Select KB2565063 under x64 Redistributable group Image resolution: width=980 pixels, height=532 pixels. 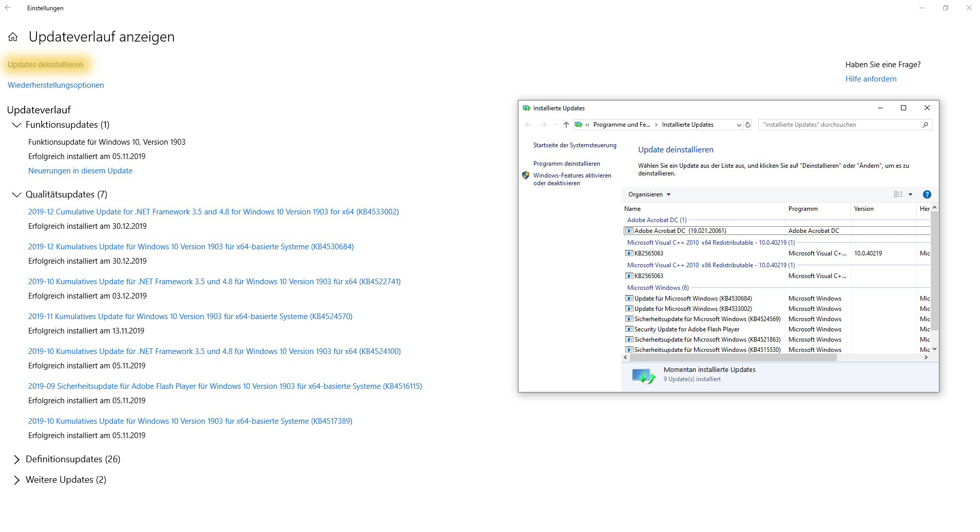(x=649, y=253)
